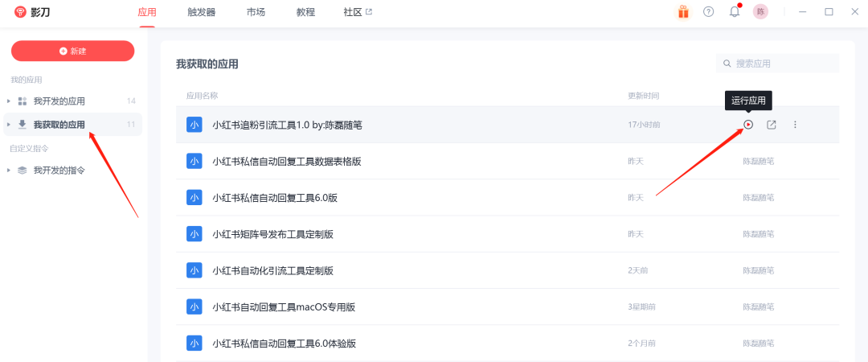Viewport: 868px width, 362px height.
Task: Click the app icon of 小红书私信自动回复工具6.0版
Action: click(x=194, y=197)
